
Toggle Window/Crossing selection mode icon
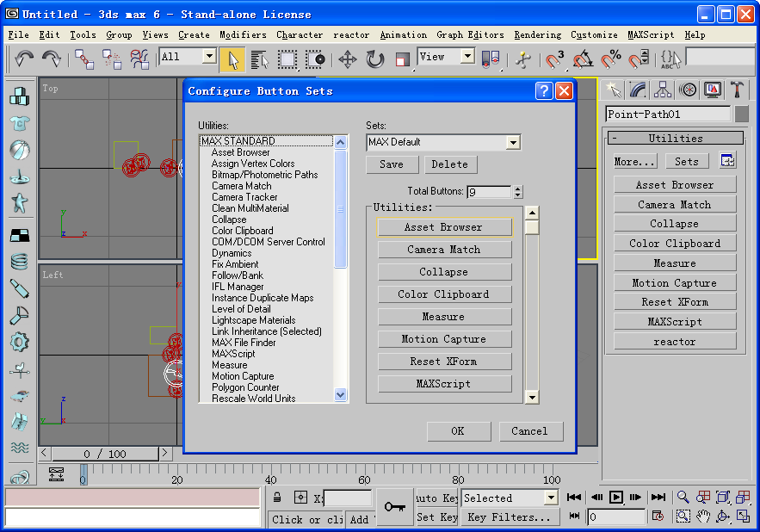[315, 59]
